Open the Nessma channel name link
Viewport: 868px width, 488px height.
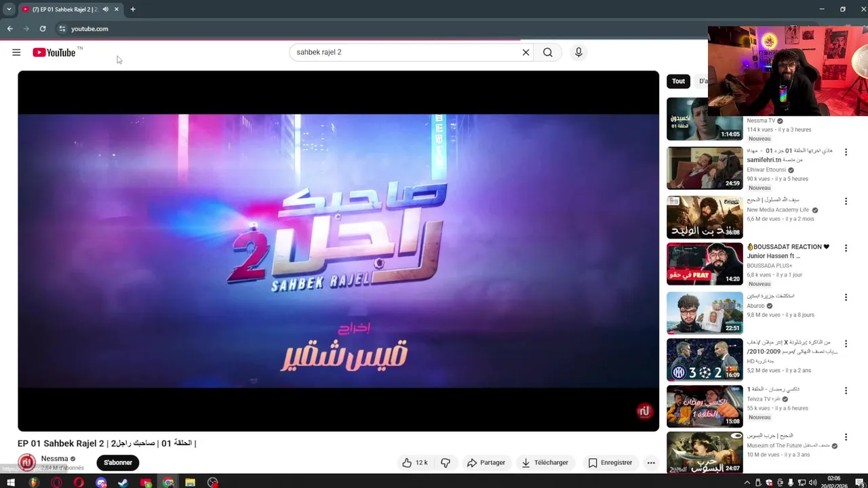tap(54, 459)
